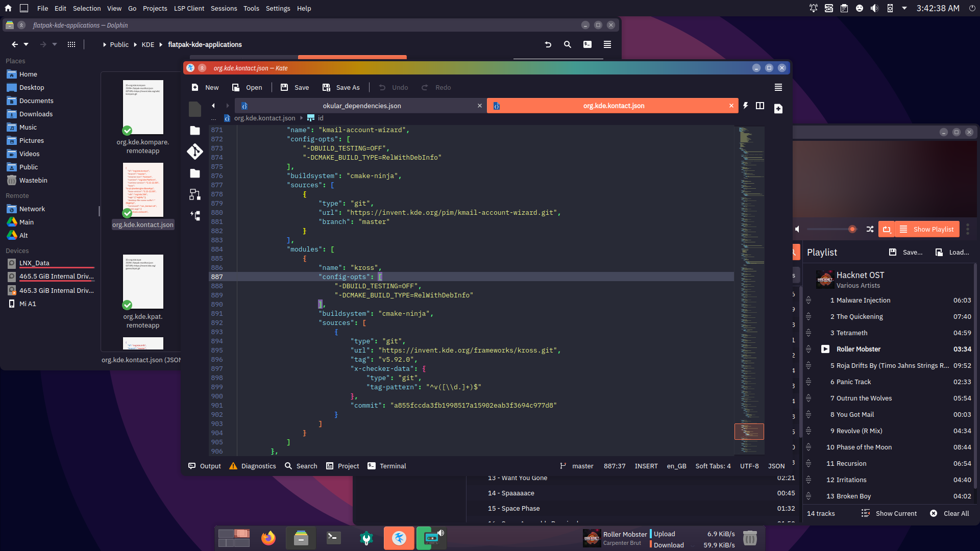Screen dimensions: 980x551
Task: Click Clear All in the playlist panel
Action: point(955,513)
